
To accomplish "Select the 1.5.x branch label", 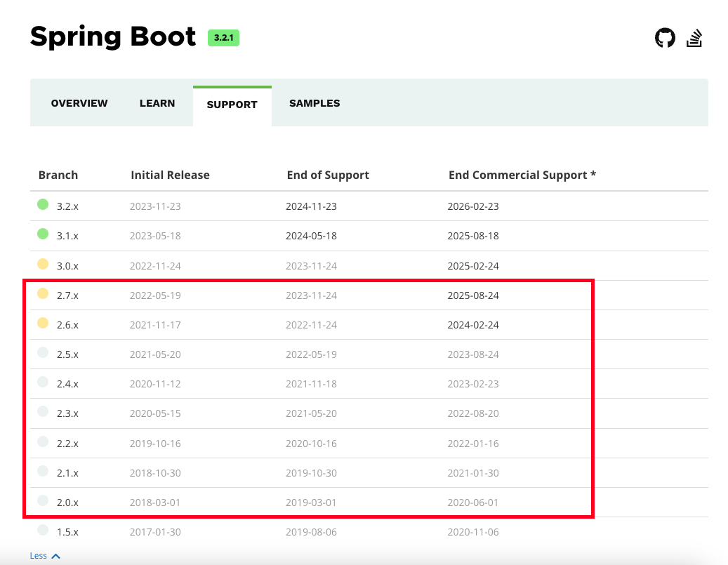I will [x=68, y=532].
